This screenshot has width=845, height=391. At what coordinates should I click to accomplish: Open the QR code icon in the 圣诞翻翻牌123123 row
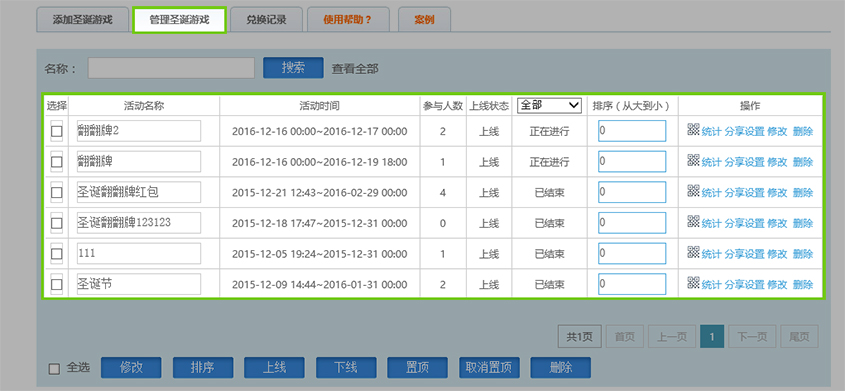tap(693, 221)
